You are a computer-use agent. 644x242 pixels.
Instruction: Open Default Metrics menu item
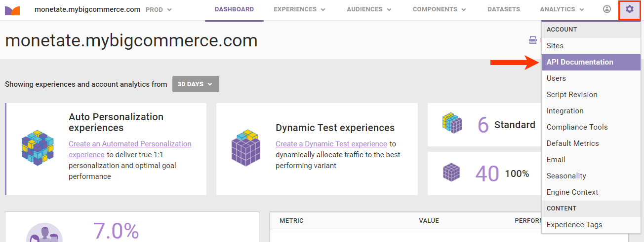coord(591,143)
